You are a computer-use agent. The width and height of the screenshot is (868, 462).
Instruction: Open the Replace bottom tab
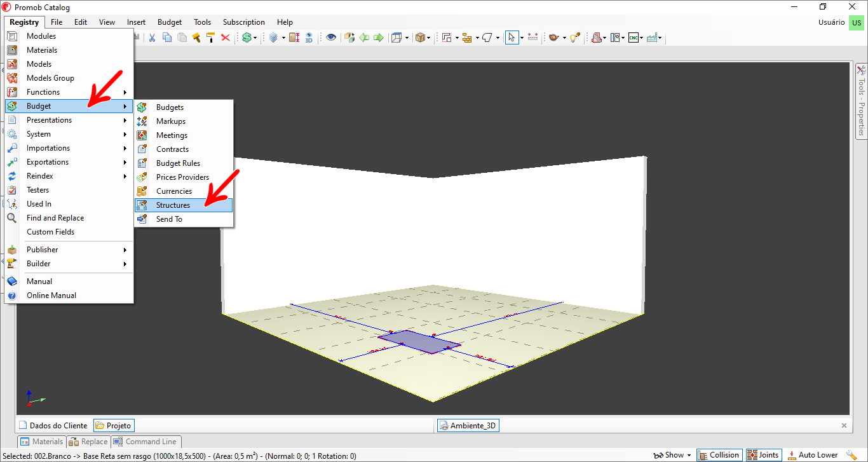pos(88,442)
